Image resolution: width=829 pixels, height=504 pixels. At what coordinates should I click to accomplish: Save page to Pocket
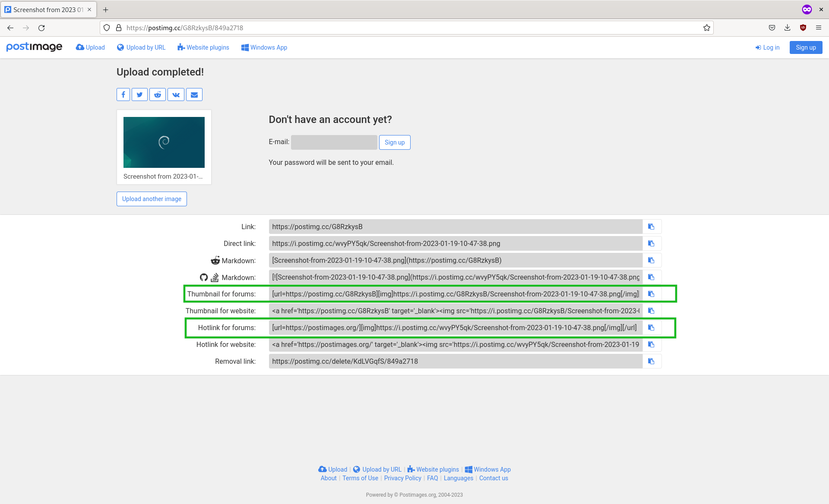(x=772, y=28)
